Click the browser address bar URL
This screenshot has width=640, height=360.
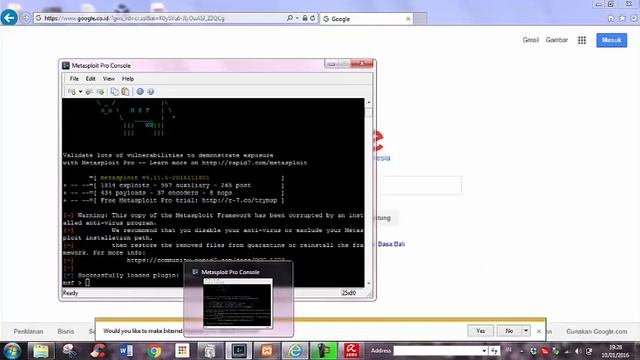pos(135,18)
